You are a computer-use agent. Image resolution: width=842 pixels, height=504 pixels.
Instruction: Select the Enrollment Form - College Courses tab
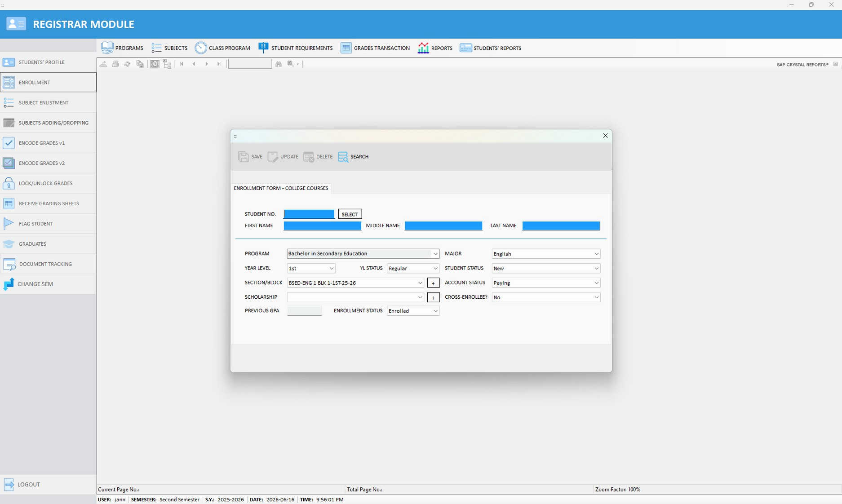pos(281,188)
